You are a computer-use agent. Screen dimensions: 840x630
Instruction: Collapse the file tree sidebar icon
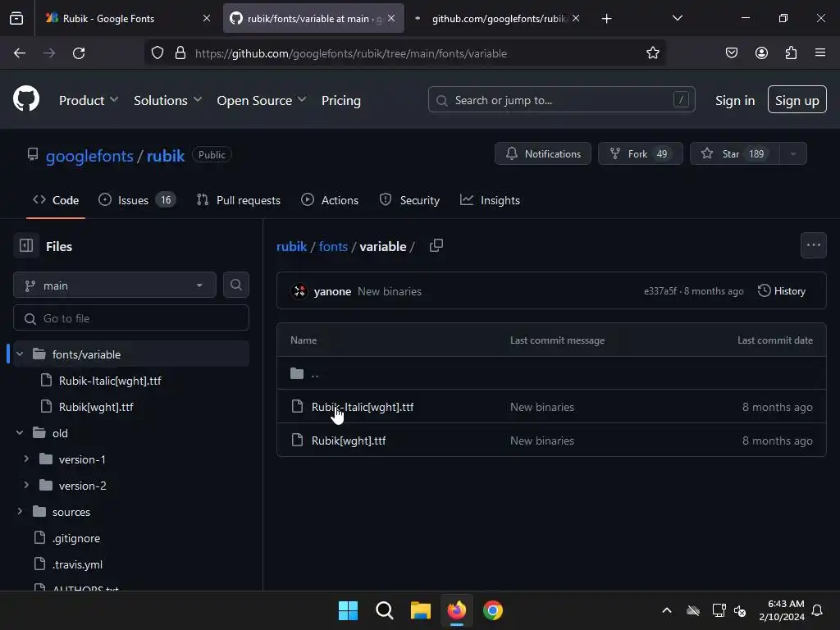26,246
